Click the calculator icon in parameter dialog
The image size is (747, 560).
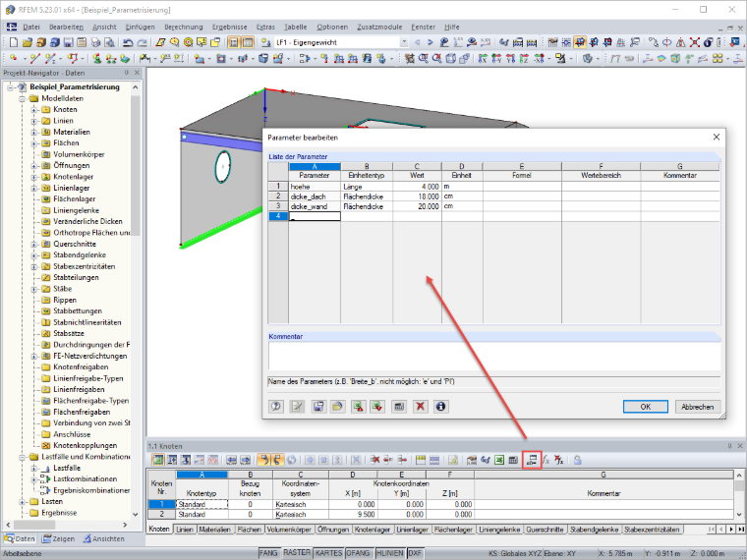coord(399,407)
